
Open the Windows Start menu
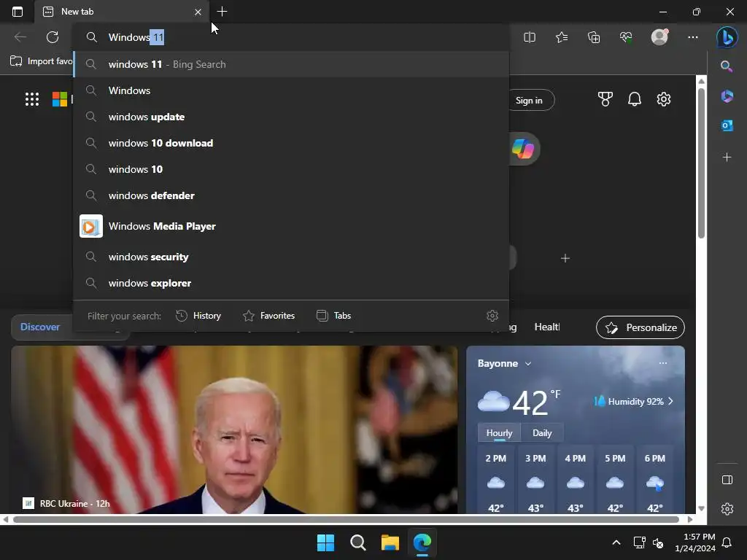(x=326, y=542)
